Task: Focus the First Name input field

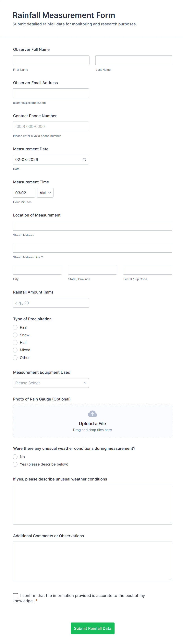Action: pos(51,60)
